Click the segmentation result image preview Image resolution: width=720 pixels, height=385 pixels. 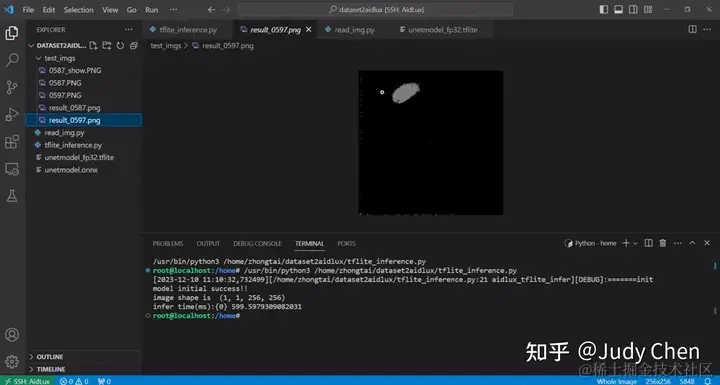point(431,142)
